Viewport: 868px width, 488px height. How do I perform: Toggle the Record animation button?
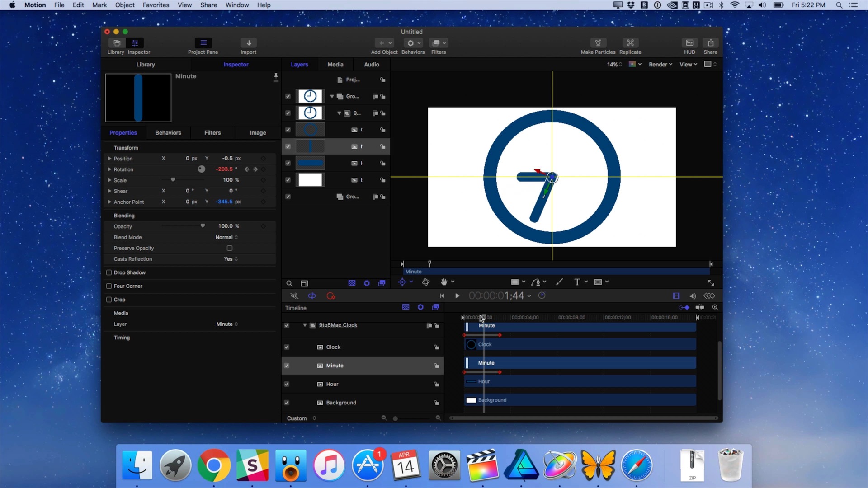coord(331,296)
